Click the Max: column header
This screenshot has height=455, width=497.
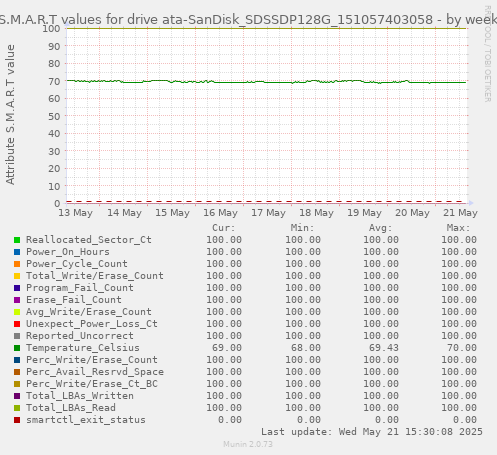pos(458,228)
